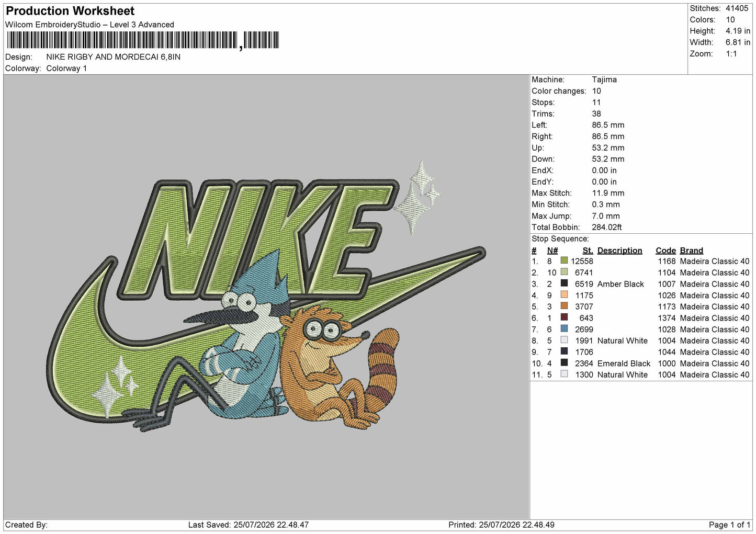Click the orange swatch in stop row 5

click(x=564, y=306)
